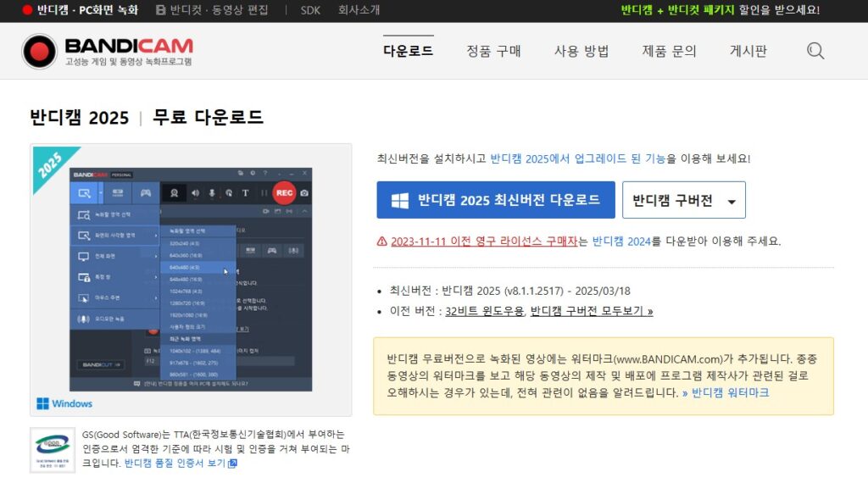This screenshot has height=483, width=868.
Task: Click the HDMI device mode icon in preview
Action: [118, 193]
